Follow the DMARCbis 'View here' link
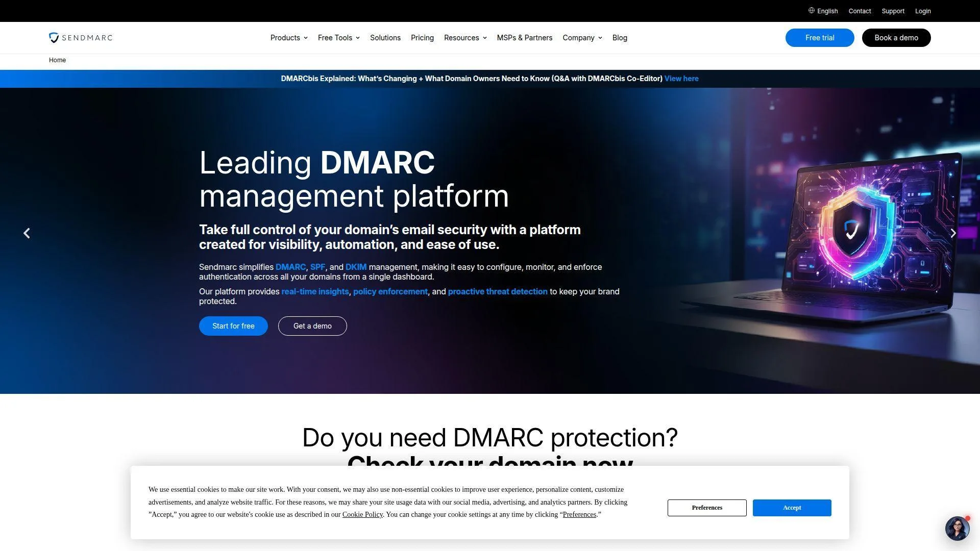 tap(681, 79)
